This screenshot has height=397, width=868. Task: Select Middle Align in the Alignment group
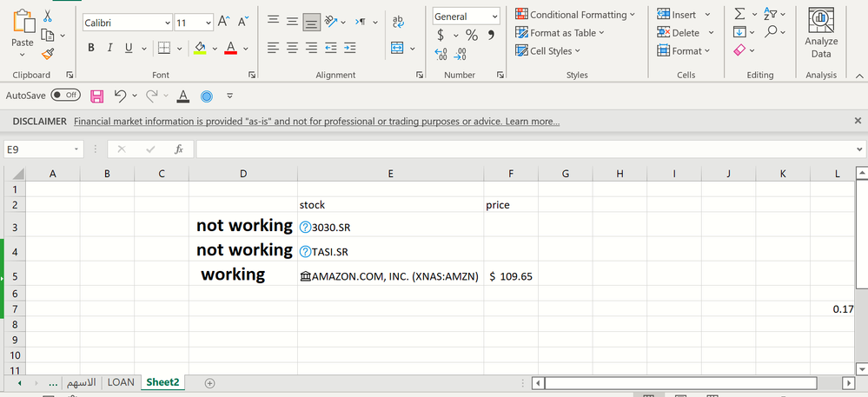(292, 21)
